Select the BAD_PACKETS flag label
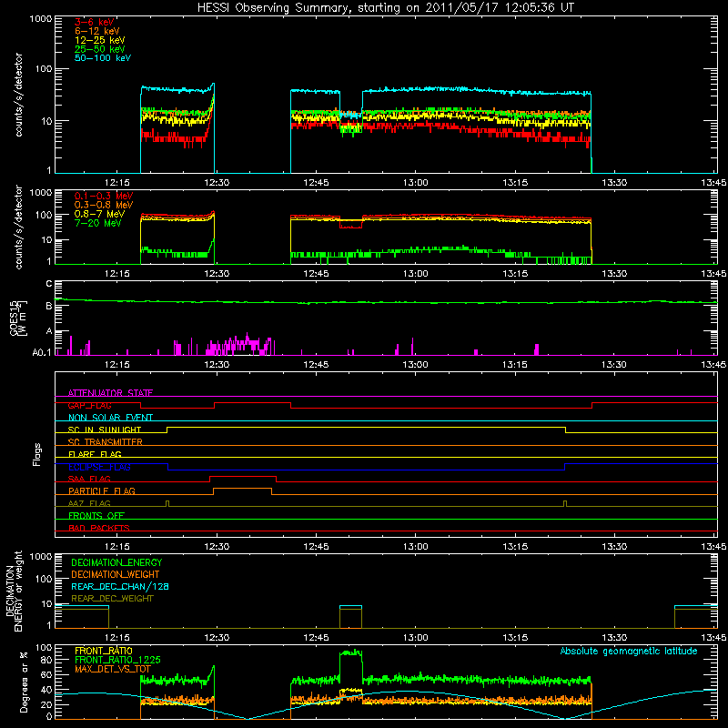 [99, 528]
